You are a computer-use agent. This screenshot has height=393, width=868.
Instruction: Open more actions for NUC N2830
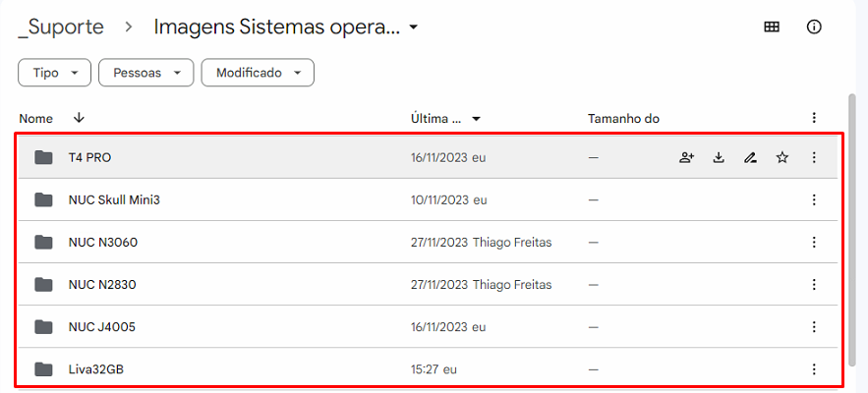tap(814, 285)
